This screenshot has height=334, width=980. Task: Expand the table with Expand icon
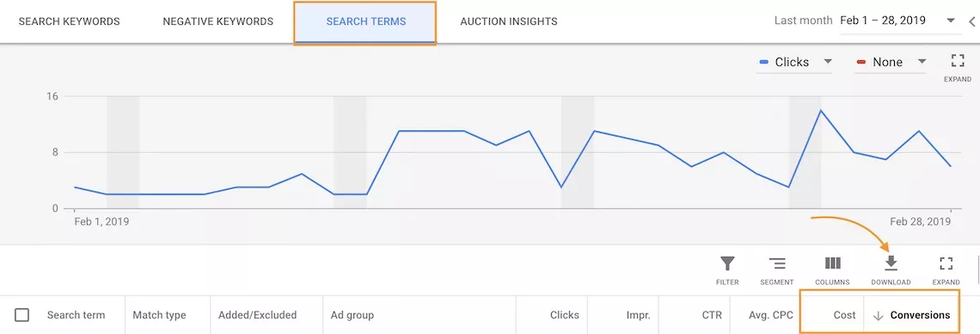(x=946, y=270)
